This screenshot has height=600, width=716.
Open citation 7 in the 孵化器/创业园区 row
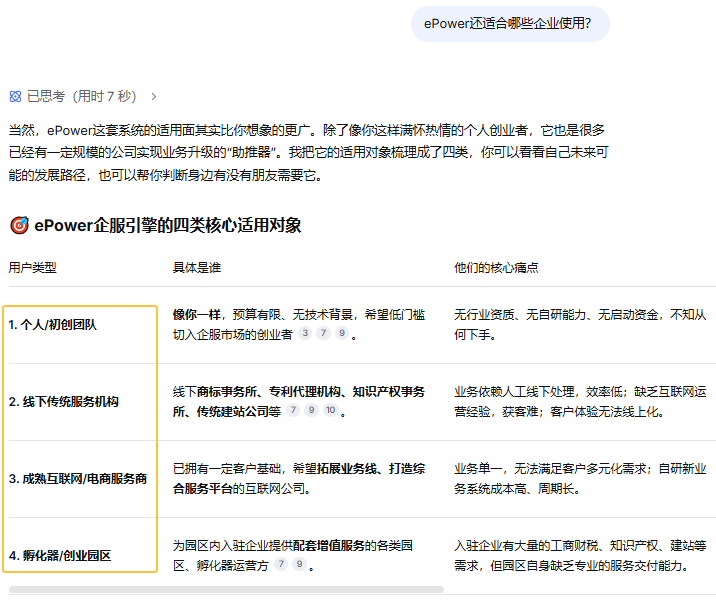tap(281, 565)
